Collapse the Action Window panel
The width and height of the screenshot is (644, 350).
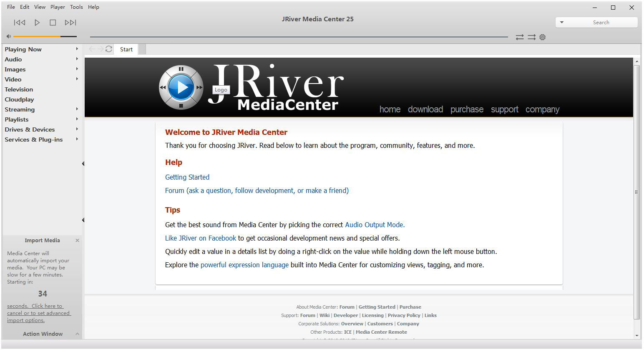(77, 334)
